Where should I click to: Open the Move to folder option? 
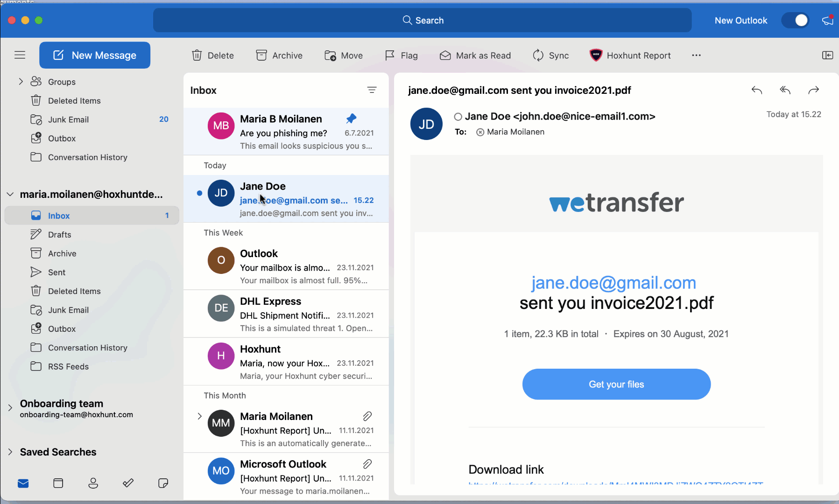point(344,56)
